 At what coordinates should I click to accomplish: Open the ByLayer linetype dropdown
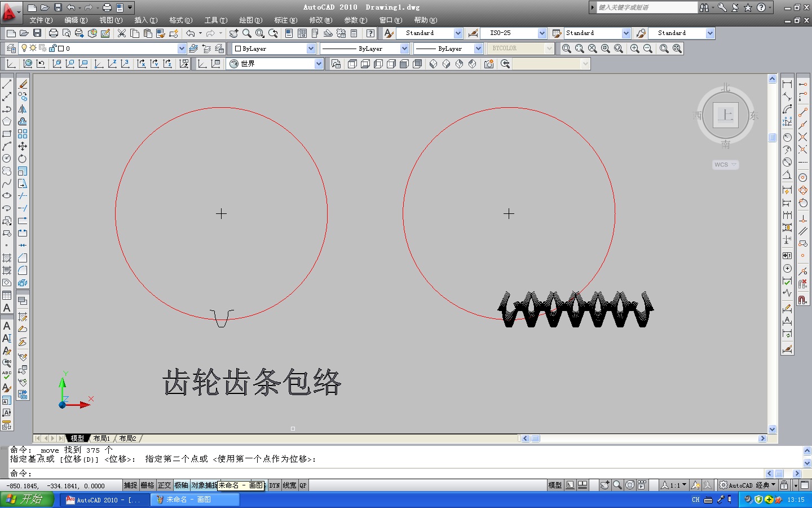coord(404,49)
